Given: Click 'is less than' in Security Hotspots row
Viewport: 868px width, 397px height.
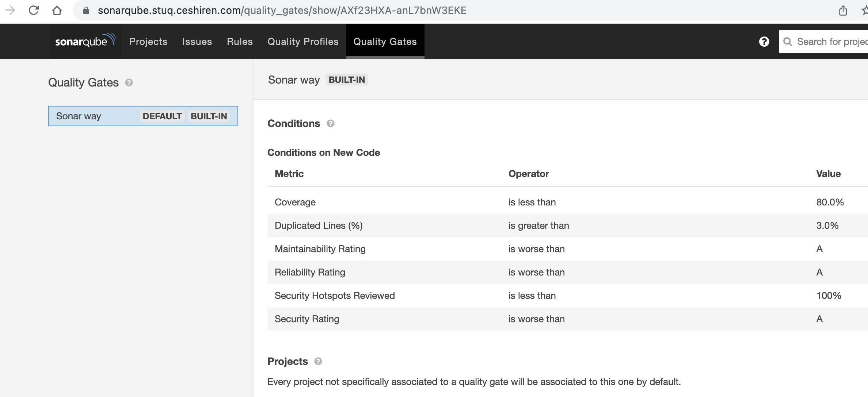Looking at the screenshot, I should (x=532, y=296).
